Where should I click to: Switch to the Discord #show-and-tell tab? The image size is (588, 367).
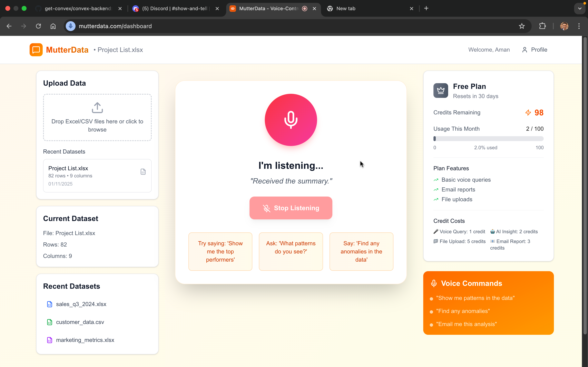[x=174, y=9]
